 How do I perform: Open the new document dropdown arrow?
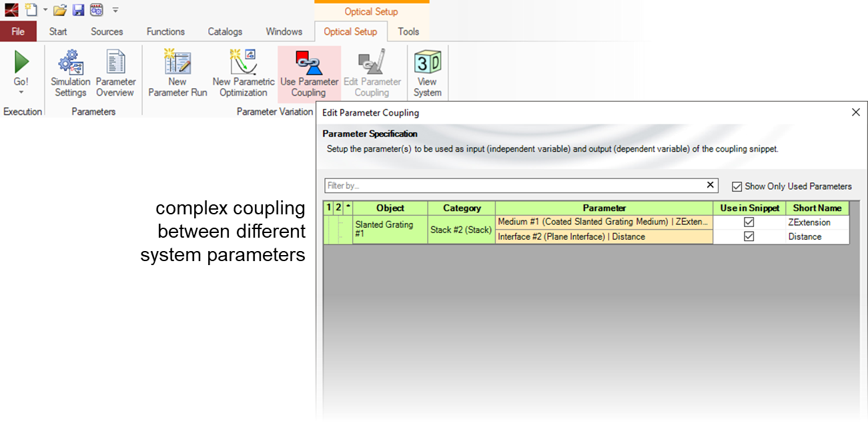click(x=45, y=10)
